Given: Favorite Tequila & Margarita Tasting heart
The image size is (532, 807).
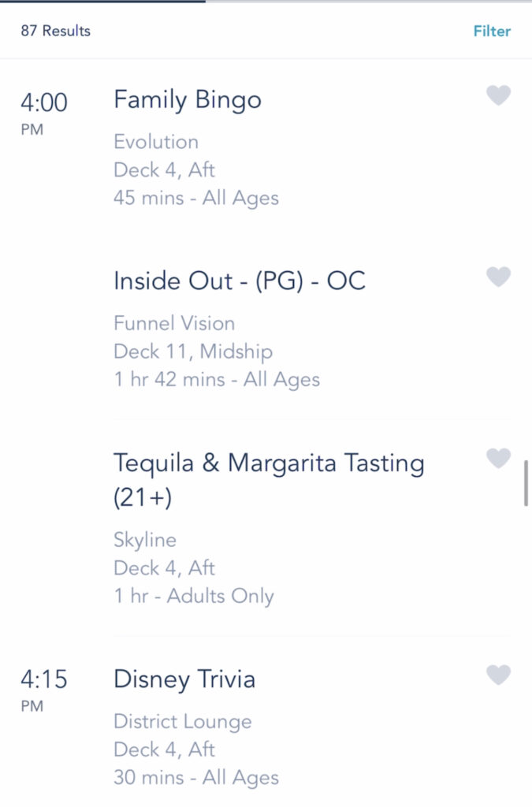Looking at the screenshot, I should pyautogui.click(x=498, y=458).
